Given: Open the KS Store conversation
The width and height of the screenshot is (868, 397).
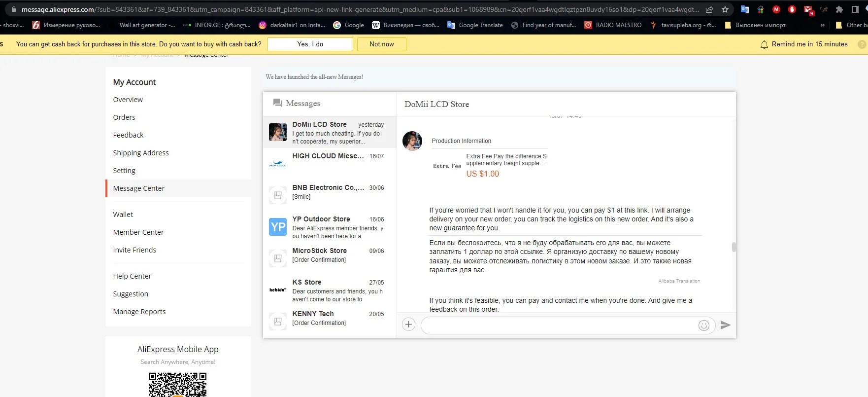Looking at the screenshot, I should 330,290.
